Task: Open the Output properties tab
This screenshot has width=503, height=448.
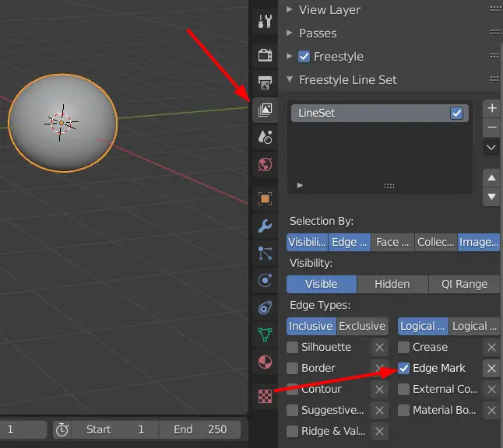Action: 265,82
